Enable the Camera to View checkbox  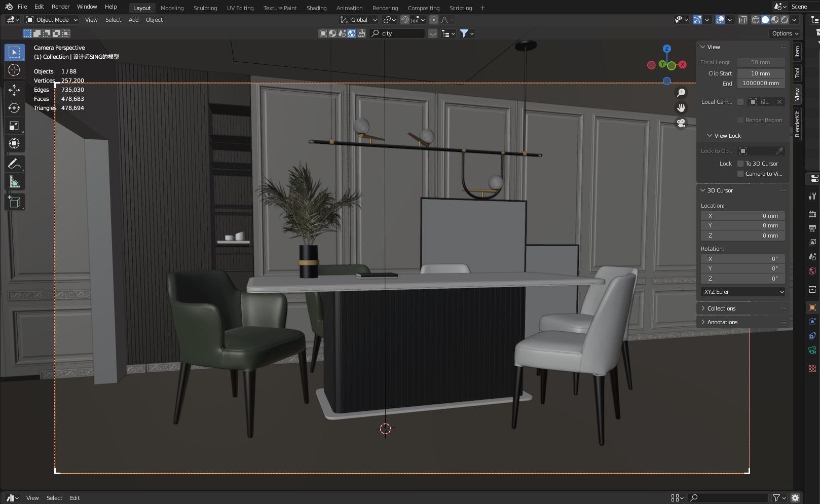[x=740, y=174]
